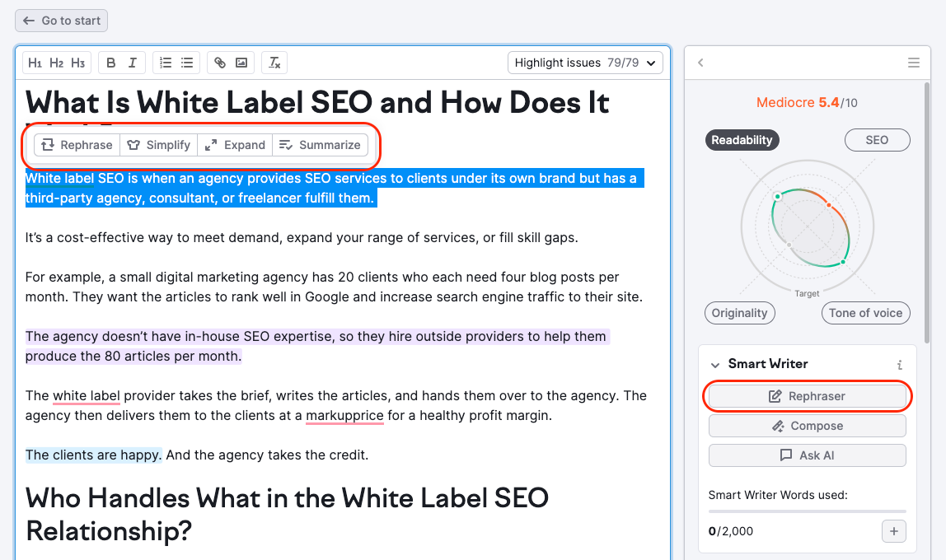Image resolution: width=946 pixels, height=560 pixels.
Task: Summarize the selected text
Action: coord(321,144)
